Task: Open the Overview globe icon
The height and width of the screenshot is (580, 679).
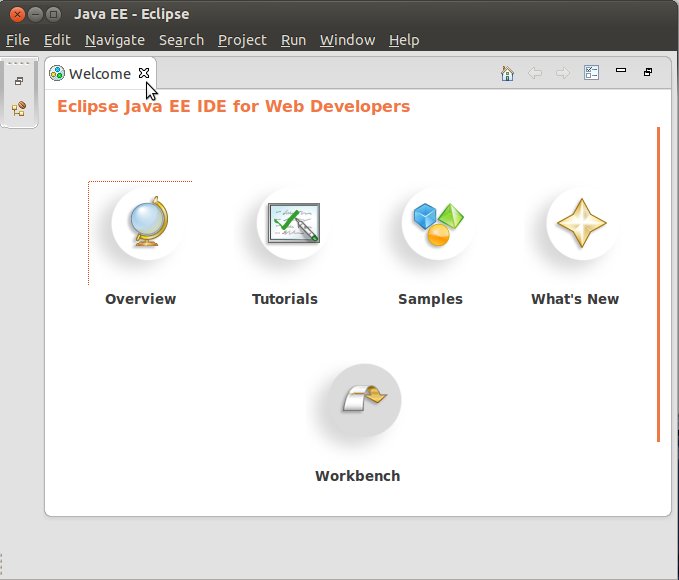Action: coord(148,224)
